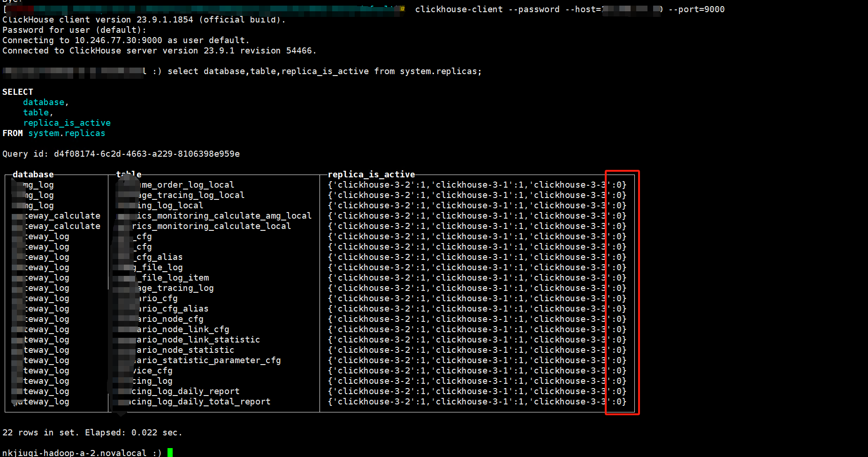This screenshot has width=868, height=457.
Task: Select the Query id 'd4f08174-6c2d-4663-a229-8106398e959e' line
Action: (x=121, y=154)
